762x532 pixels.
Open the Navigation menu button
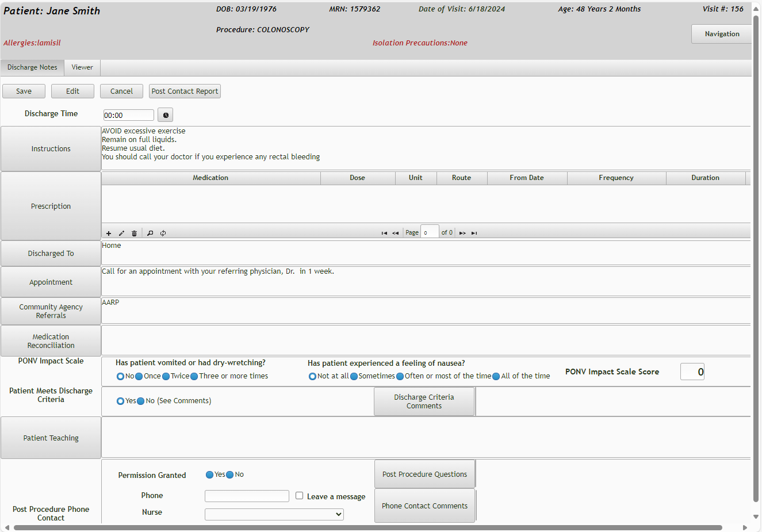coord(722,34)
